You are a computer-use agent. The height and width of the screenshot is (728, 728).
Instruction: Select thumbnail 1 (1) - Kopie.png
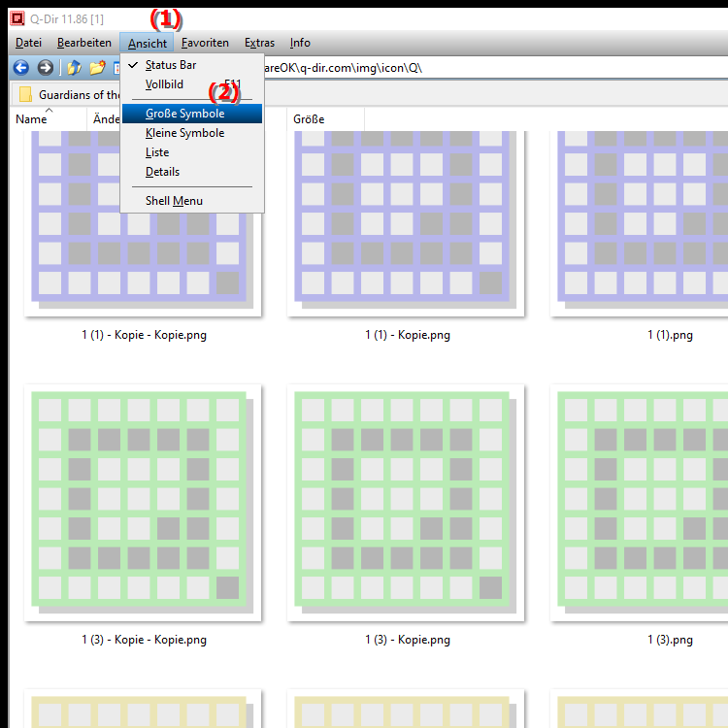(x=406, y=223)
